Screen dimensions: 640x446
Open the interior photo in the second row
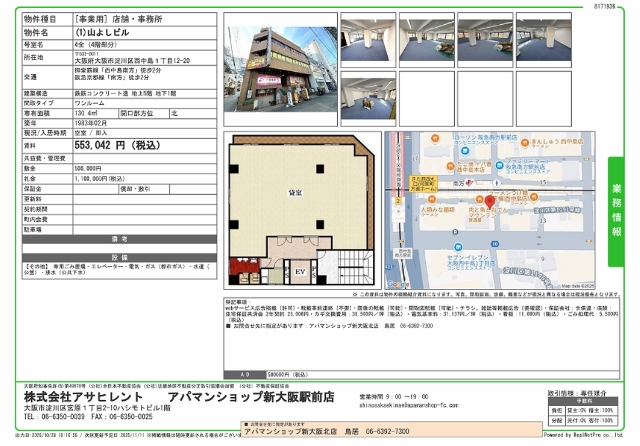pos(368,99)
